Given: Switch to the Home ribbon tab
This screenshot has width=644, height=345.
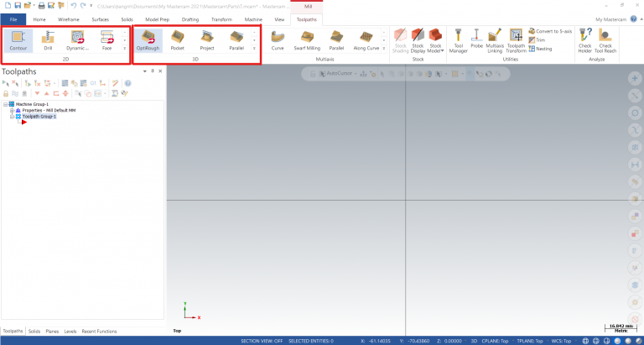Looking at the screenshot, I should (39, 19).
